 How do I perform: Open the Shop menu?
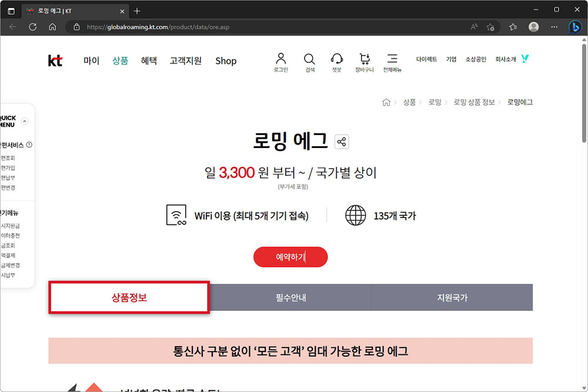coord(226,61)
